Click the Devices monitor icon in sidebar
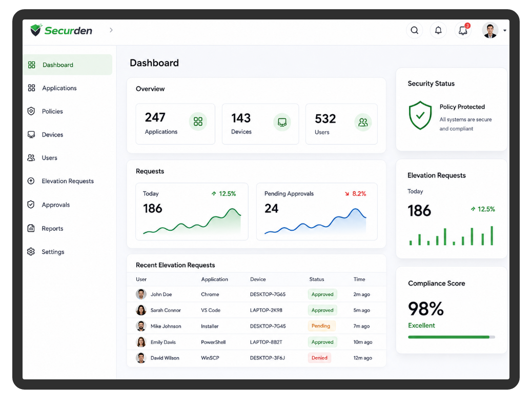Image resolution: width=532 pixels, height=405 pixels. click(31, 134)
